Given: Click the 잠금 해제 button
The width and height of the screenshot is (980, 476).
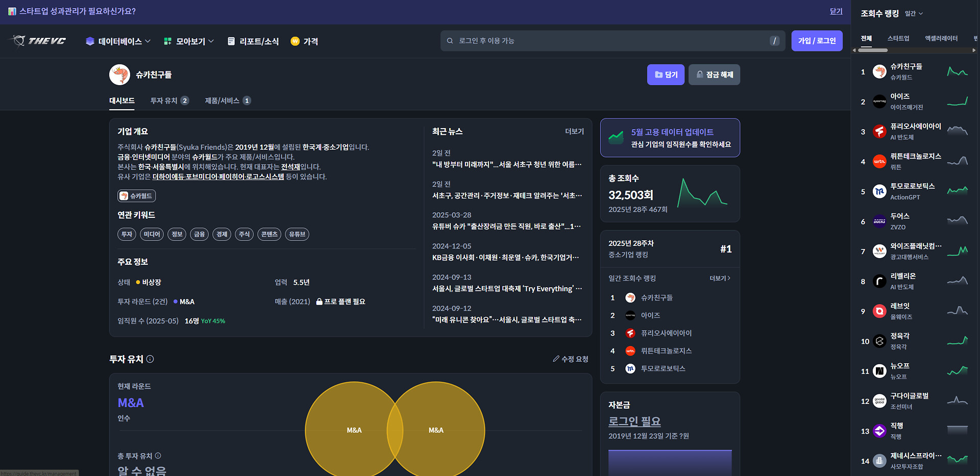Looking at the screenshot, I should pos(714,74).
